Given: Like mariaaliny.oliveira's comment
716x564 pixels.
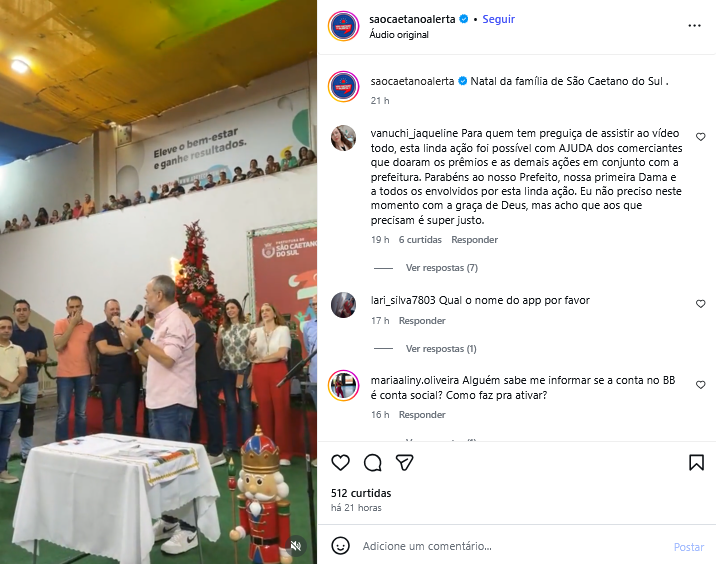Looking at the screenshot, I should [700, 385].
